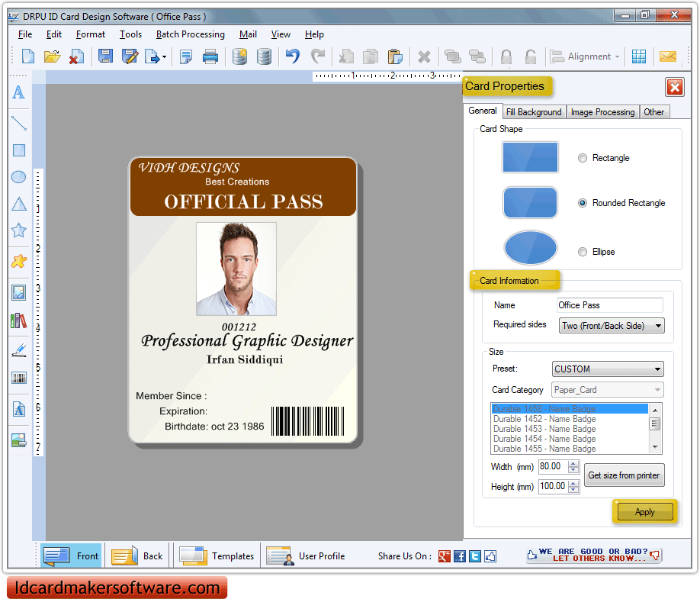Select the Ellipse card shape radio
The width and height of the screenshot is (700, 599).
(x=582, y=252)
